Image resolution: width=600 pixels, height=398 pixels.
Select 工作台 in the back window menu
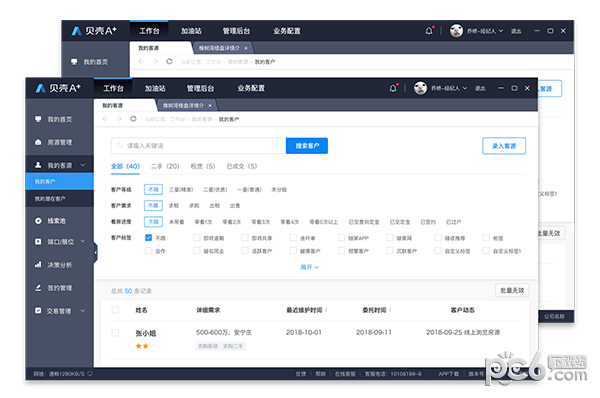(x=149, y=31)
